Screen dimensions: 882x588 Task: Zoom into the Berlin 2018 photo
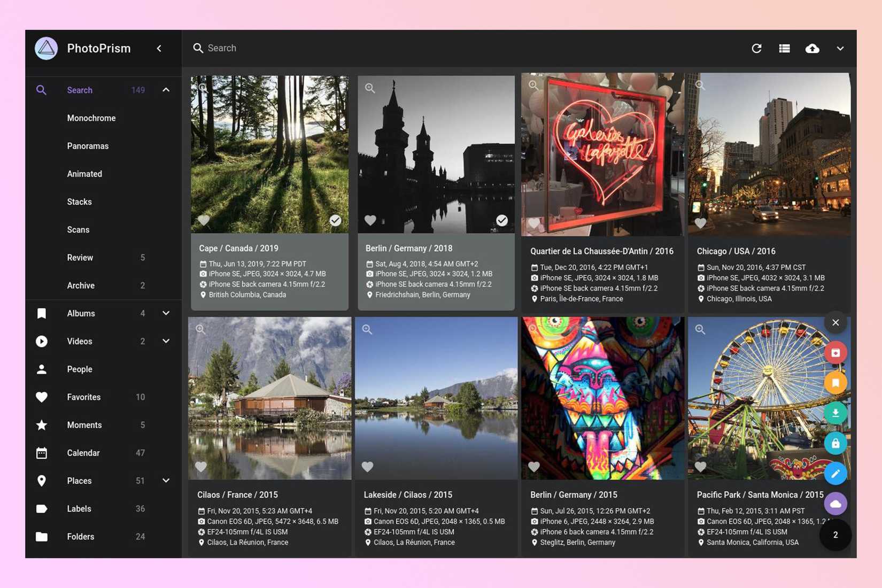coord(370,88)
